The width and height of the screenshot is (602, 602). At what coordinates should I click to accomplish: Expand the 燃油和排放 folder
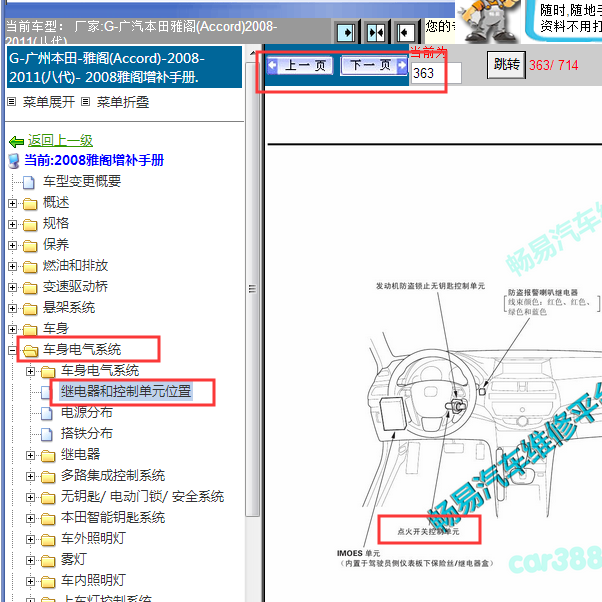click(x=12, y=266)
